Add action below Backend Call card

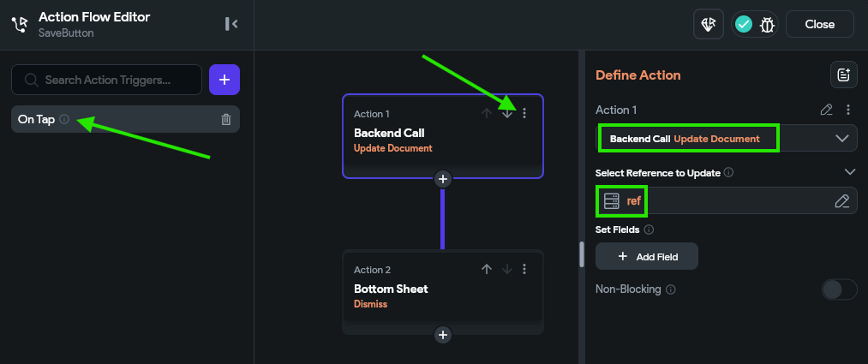click(442, 179)
